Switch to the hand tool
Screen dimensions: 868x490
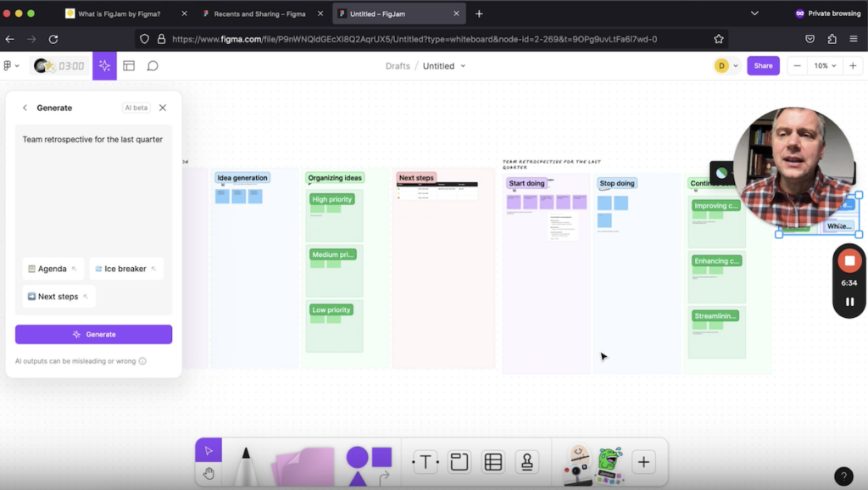click(209, 471)
